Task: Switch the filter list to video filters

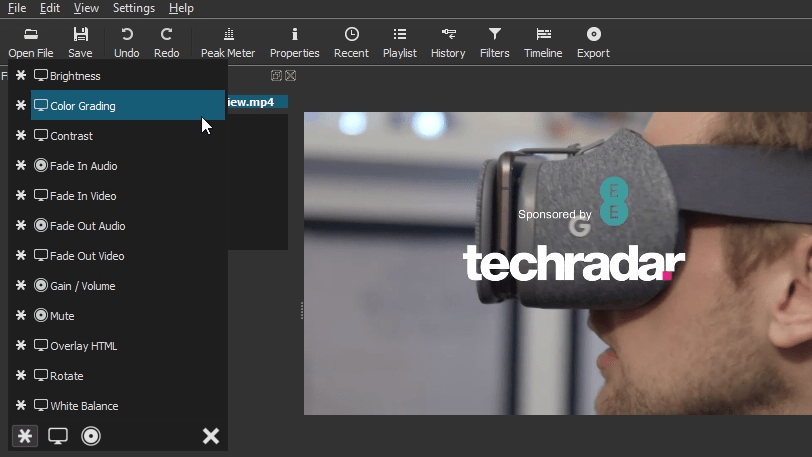Action: tap(58, 436)
